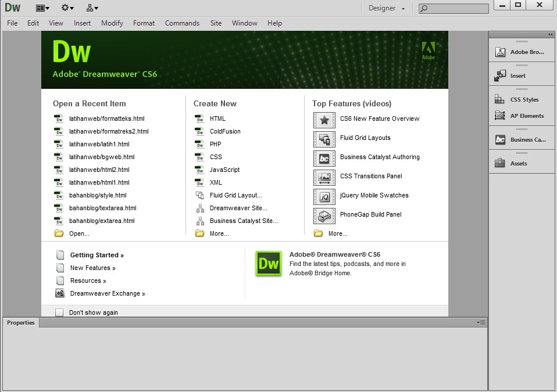This screenshot has width=557, height=392.
Task: Open the Site management dropdown icon
Action: pyautogui.click(x=92, y=8)
